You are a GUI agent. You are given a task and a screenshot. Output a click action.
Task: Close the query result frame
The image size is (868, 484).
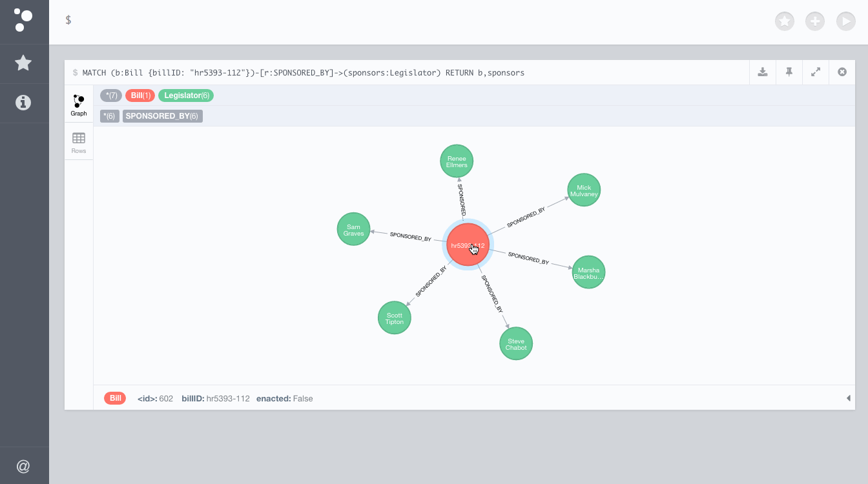[x=842, y=72]
